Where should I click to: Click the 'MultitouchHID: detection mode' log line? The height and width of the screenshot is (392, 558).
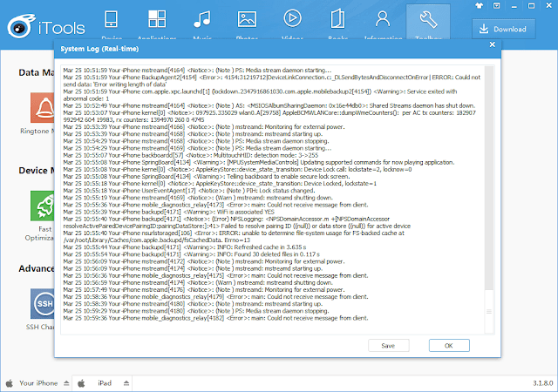click(191, 155)
